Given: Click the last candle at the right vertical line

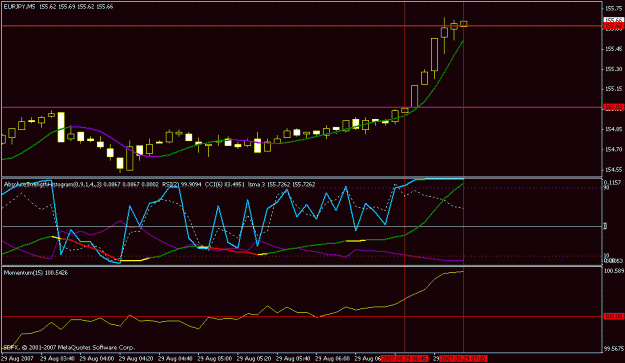Looking at the screenshot, I should [464, 24].
